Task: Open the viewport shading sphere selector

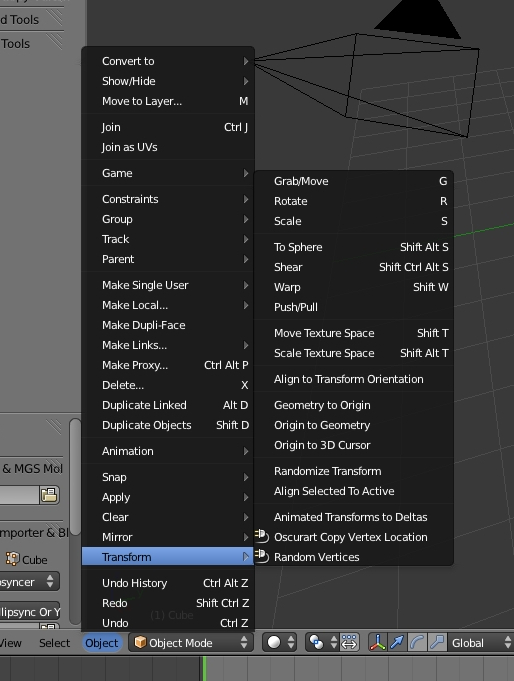Action: (x=279, y=642)
